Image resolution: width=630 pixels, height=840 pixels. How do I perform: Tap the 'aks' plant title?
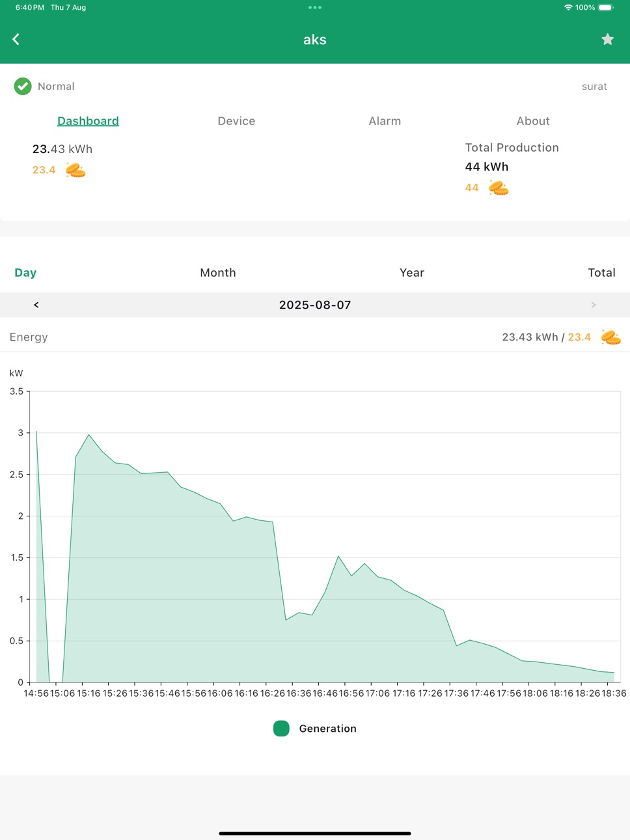click(x=315, y=40)
